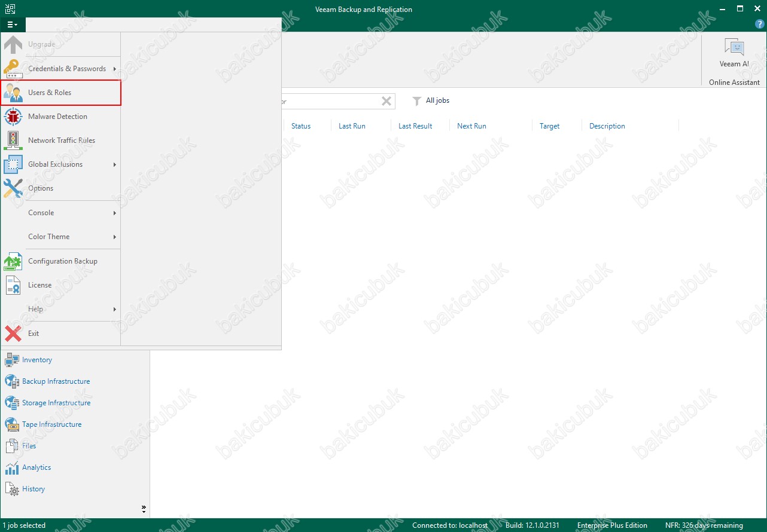Image resolution: width=767 pixels, height=532 pixels.
Task: Open Analytics view link
Action: (x=36, y=467)
